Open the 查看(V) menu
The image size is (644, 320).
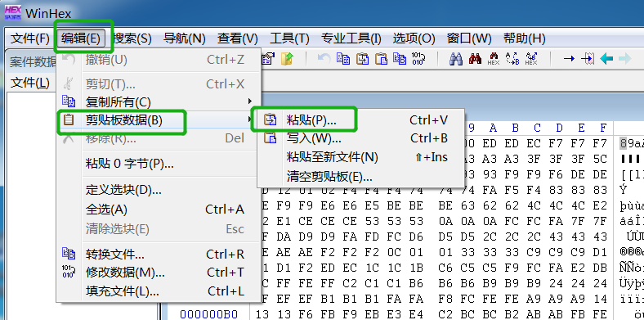(237, 38)
